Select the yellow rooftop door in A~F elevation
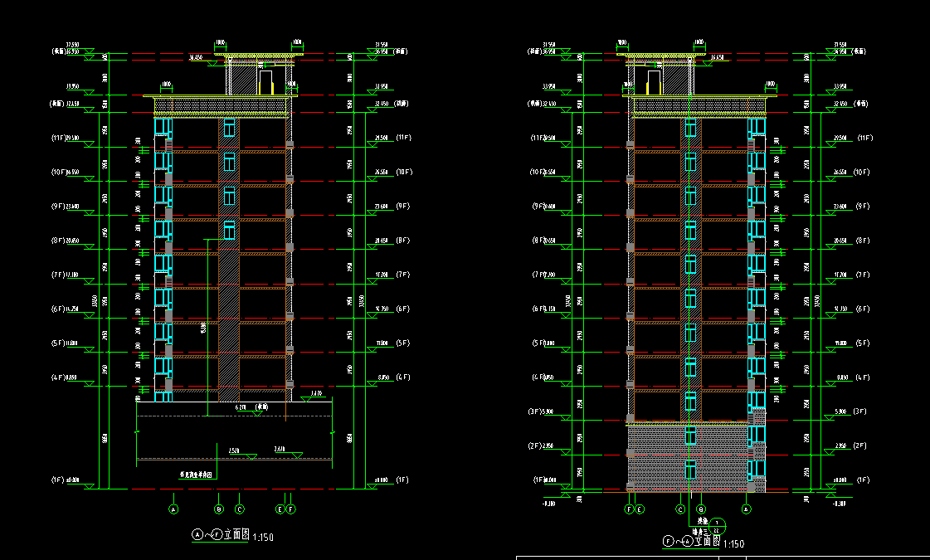 pos(266,82)
